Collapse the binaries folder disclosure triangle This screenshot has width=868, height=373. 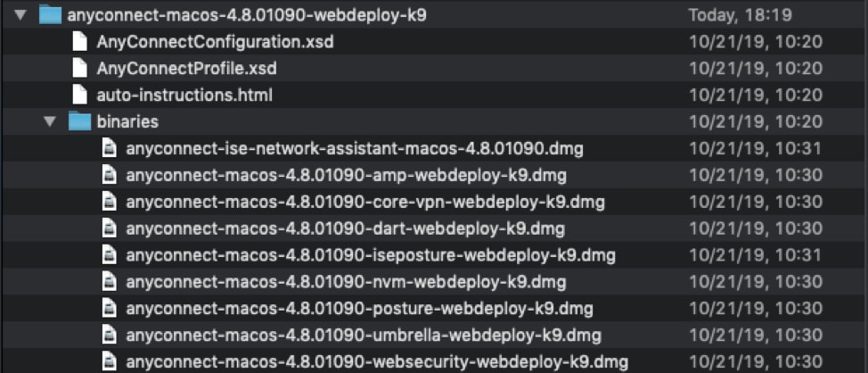point(49,121)
